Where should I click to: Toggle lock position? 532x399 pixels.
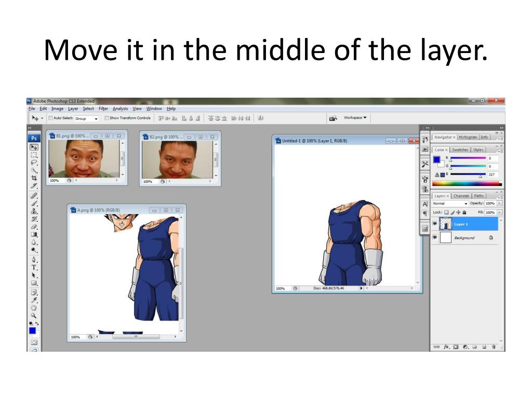pos(458,212)
